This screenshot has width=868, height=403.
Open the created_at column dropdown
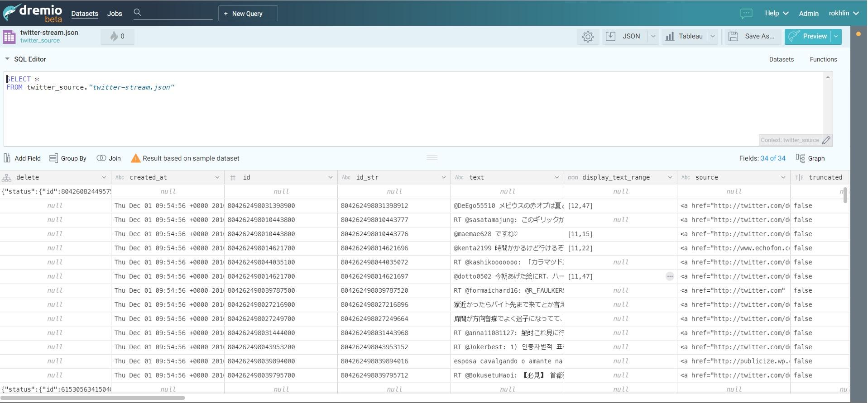point(217,177)
